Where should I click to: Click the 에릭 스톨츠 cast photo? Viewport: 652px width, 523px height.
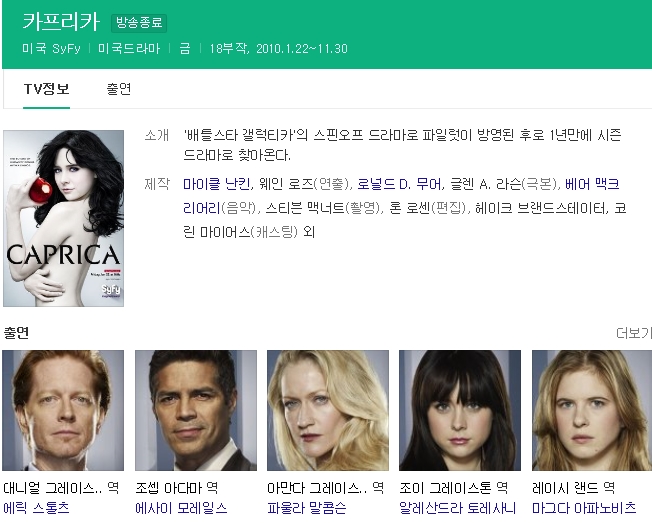(63, 410)
